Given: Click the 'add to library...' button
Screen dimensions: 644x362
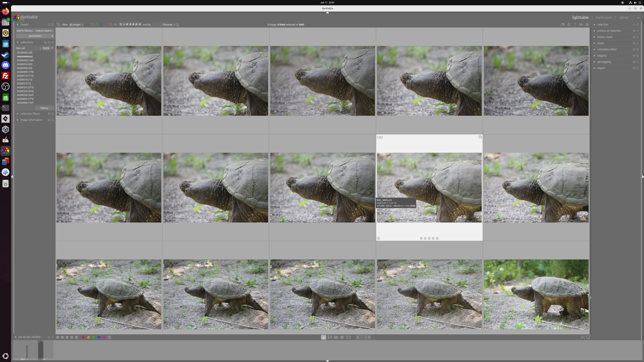Looking at the screenshot, I should (25, 31).
